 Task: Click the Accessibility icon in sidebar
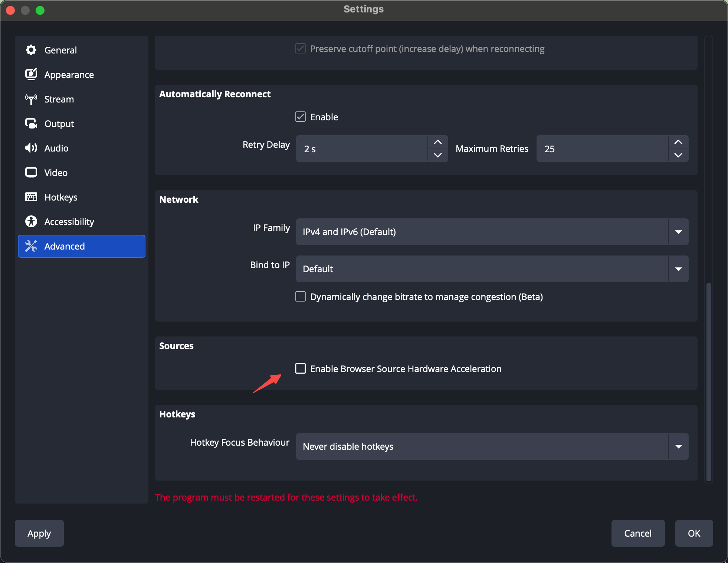[31, 221]
